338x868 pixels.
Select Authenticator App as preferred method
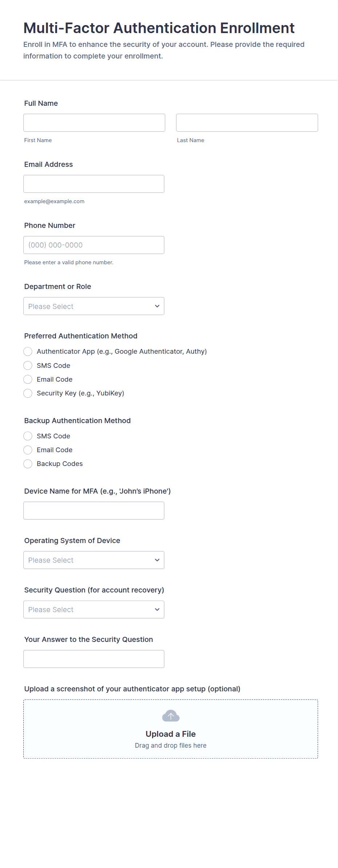(28, 351)
